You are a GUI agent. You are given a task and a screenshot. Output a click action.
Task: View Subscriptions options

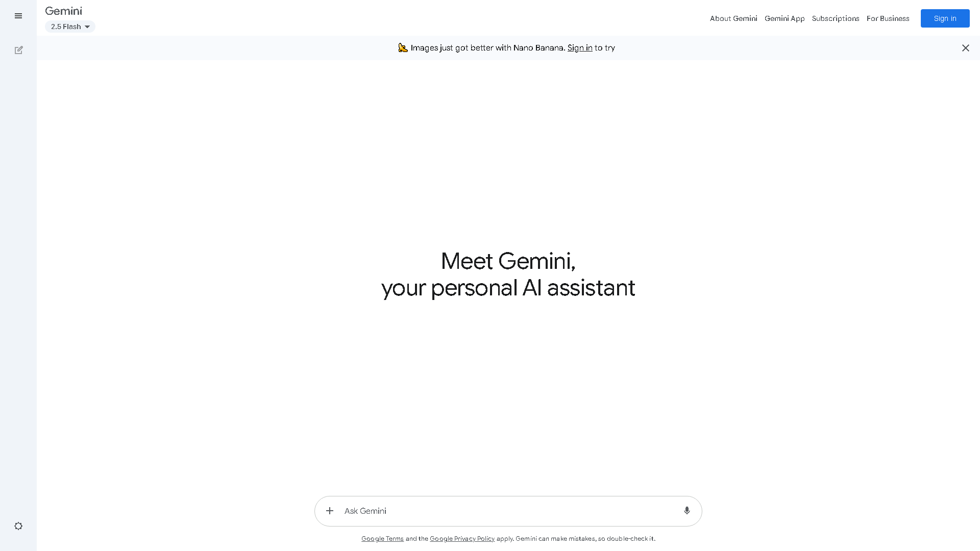(x=836, y=18)
